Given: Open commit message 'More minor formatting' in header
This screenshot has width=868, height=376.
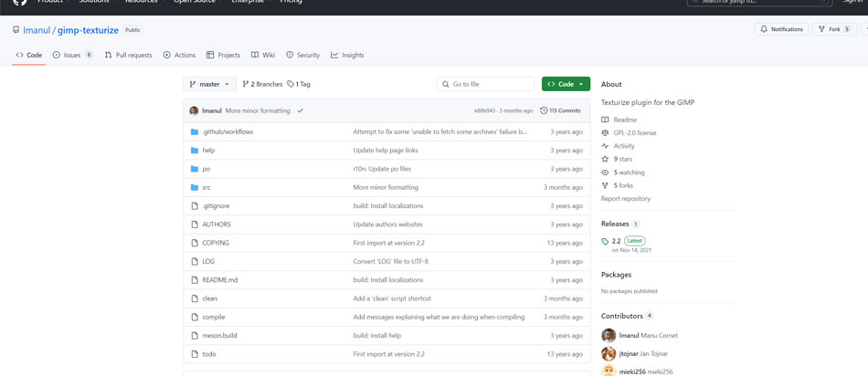Looking at the screenshot, I should tap(258, 110).
